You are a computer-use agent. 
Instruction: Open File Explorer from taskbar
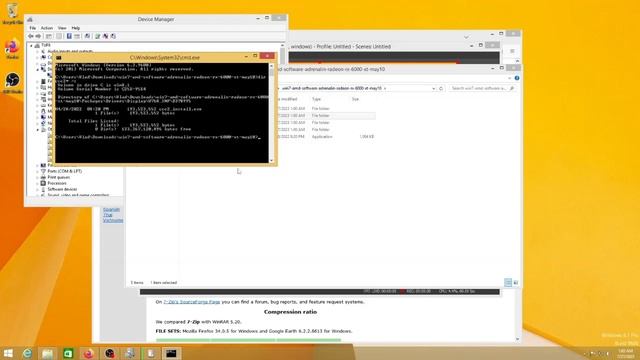[x=48, y=353]
